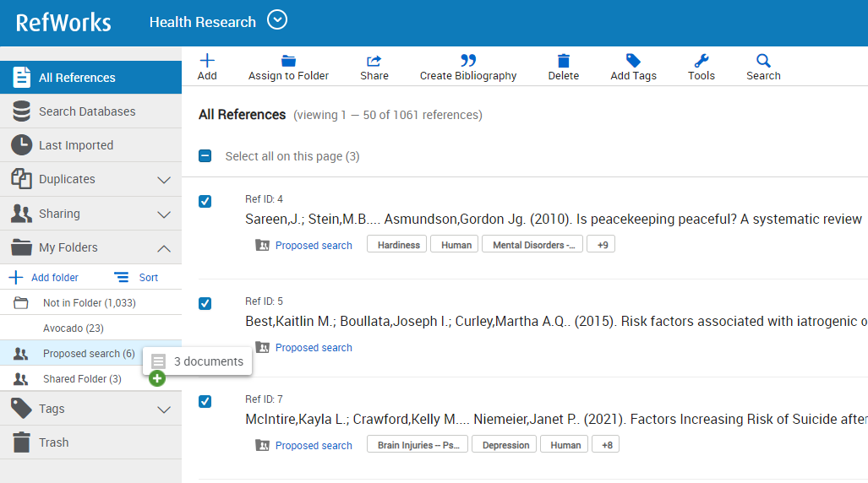Screen dimensions: 868x483
Task: Click the Add folder link
Action: click(x=55, y=277)
